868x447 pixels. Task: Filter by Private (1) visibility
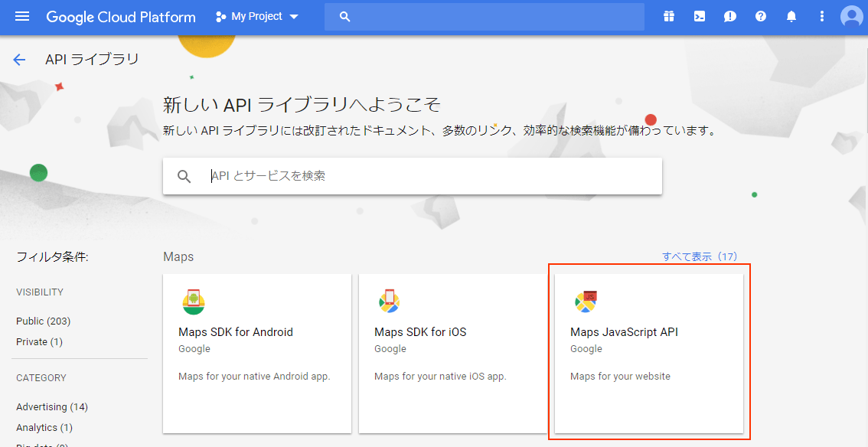click(x=39, y=342)
